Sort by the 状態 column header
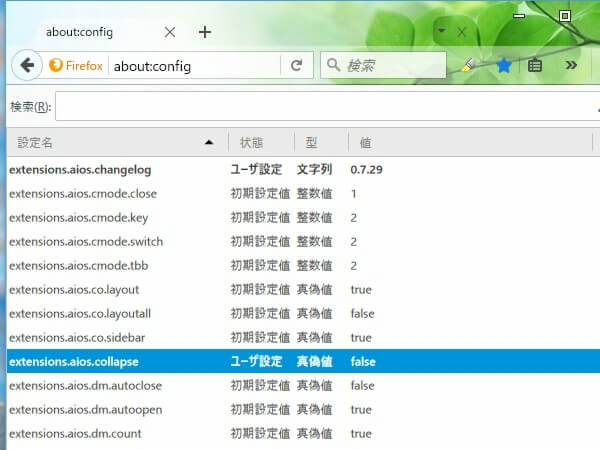This screenshot has height=450, width=600. click(x=261, y=143)
